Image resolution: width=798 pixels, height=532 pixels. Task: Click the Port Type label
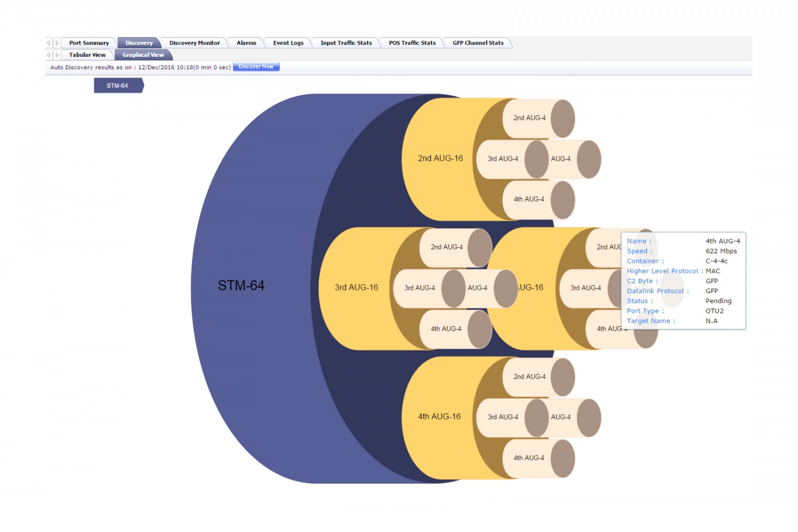pyautogui.click(x=645, y=311)
